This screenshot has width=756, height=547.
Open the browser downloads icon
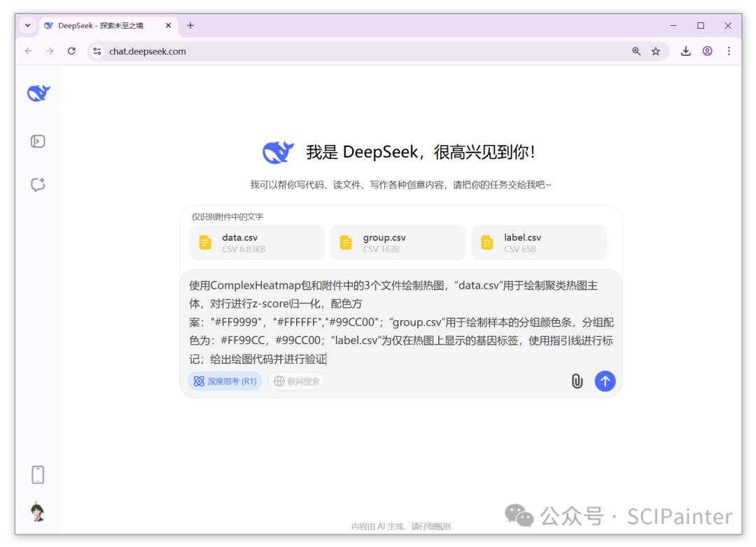(x=685, y=51)
